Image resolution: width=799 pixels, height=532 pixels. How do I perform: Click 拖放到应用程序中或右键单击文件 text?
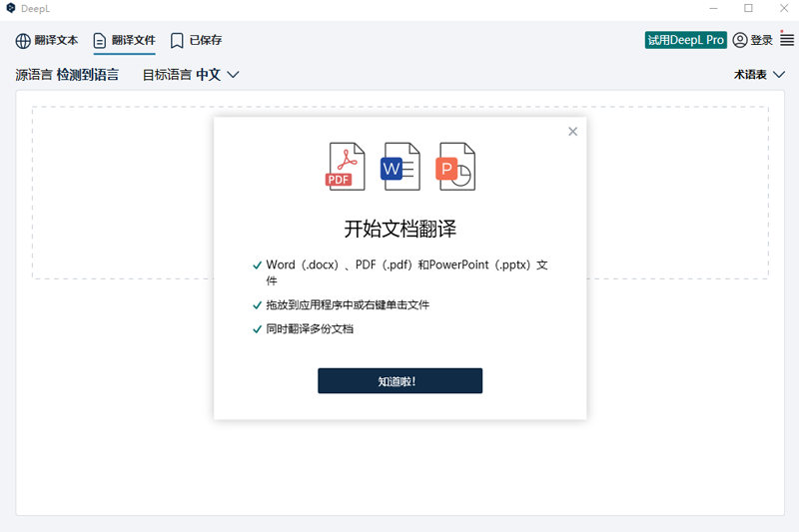point(348,305)
